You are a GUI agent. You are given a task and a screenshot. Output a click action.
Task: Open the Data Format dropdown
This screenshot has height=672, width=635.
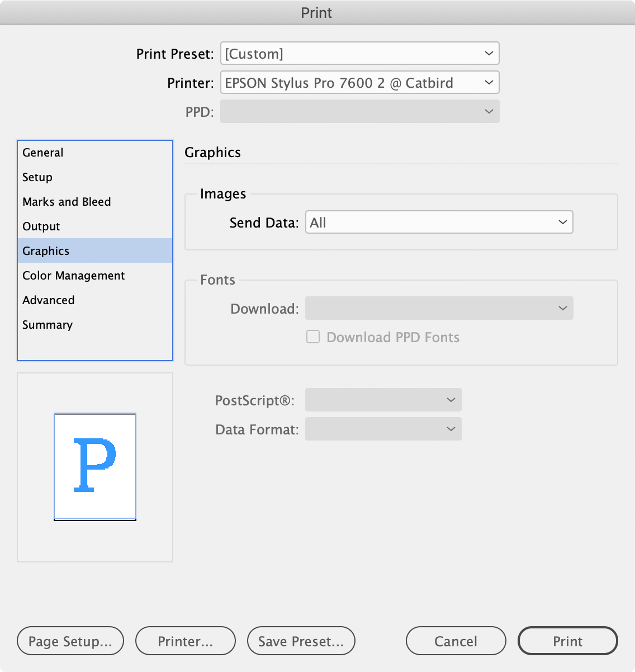point(383,429)
